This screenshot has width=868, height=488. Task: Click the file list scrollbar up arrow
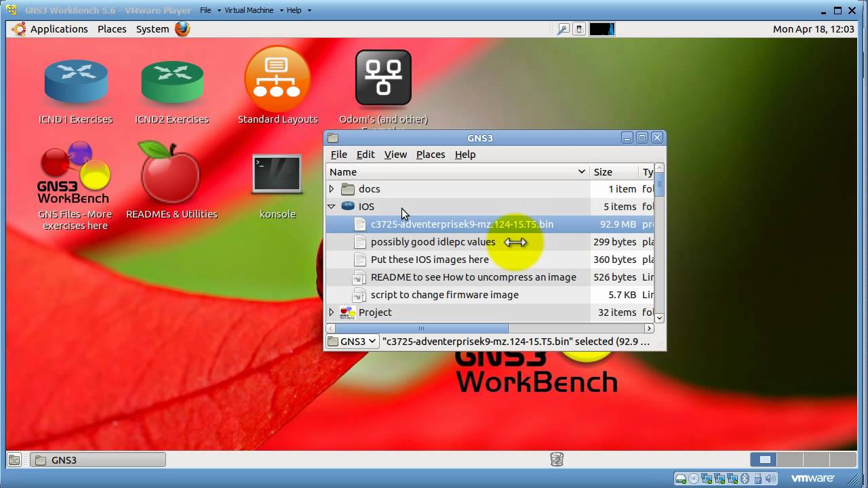pyautogui.click(x=659, y=168)
